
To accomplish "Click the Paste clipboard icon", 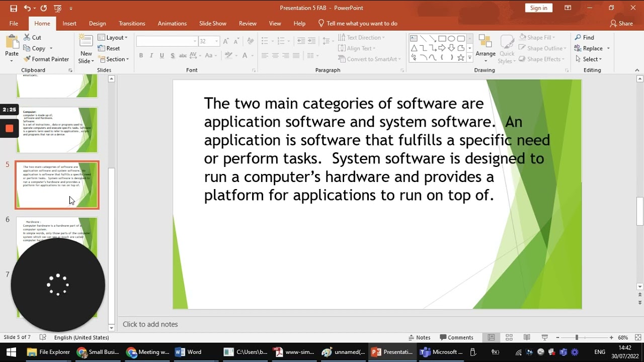I will tap(12, 42).
